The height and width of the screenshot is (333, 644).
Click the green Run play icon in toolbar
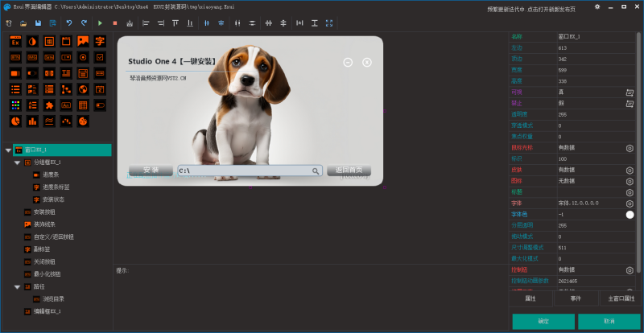click(101, 23)
